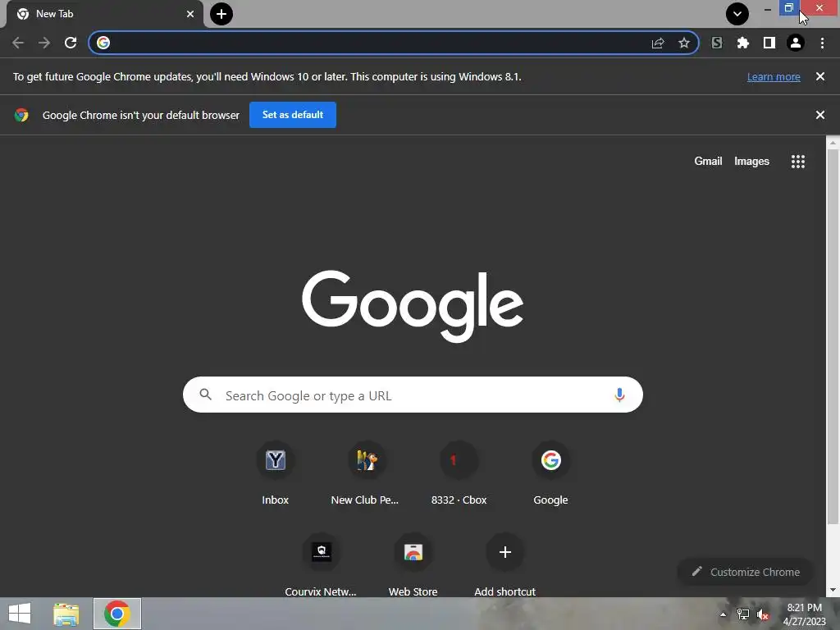Click the Chrome taskbar icon

117,614
